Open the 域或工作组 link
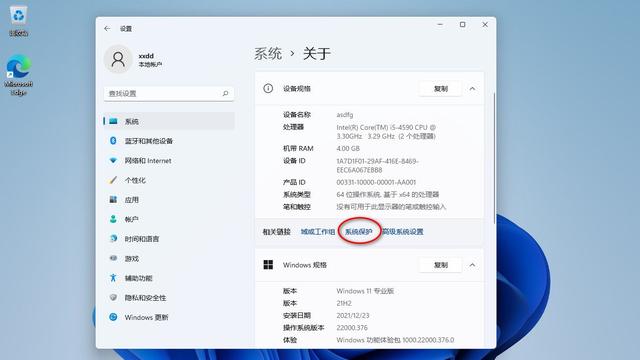Image resolution: width=640 pixels, height=360 pixels. click(x=318, y=231)
